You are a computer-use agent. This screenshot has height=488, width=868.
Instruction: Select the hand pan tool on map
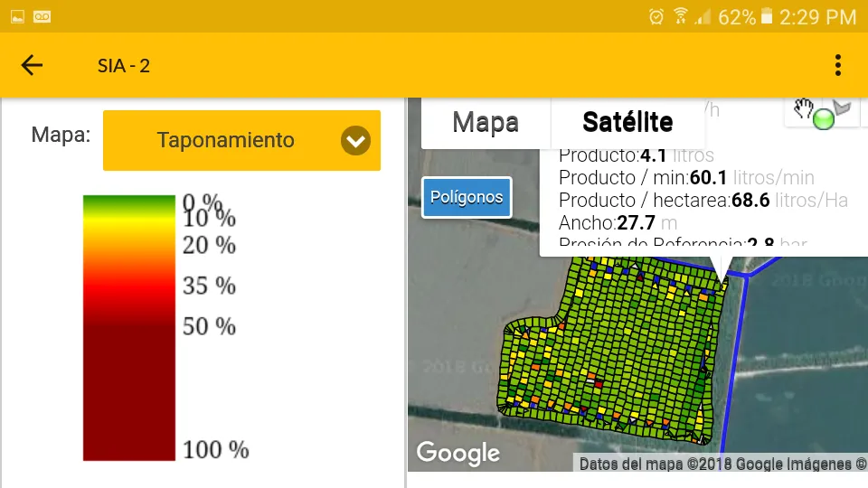coord(804,109)
